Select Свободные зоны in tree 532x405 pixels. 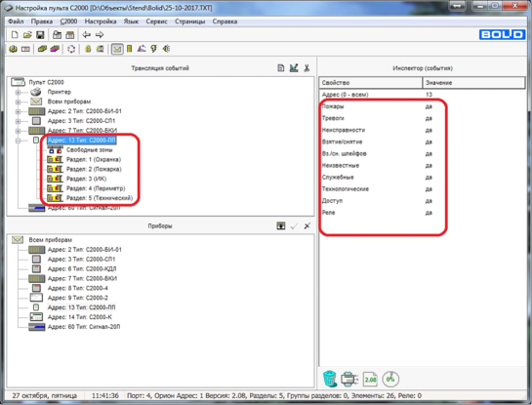(90, 150)
